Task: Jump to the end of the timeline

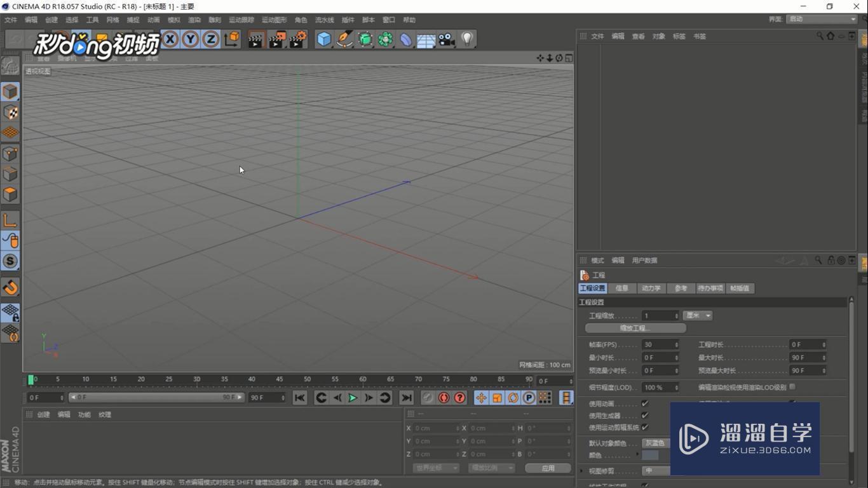Action: pyautogui.click(x=407, y=398)
